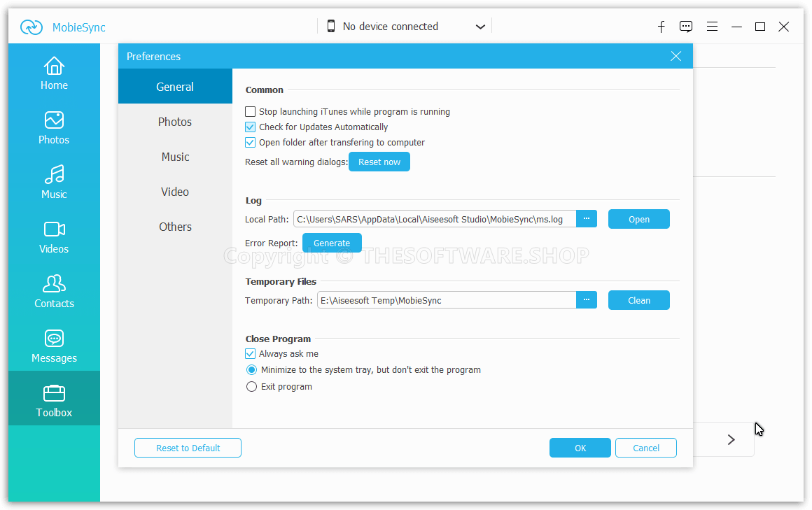Screen dimensions: 812x510
Task: Go to Photos in the main sidebar
Action: (54, 127)
